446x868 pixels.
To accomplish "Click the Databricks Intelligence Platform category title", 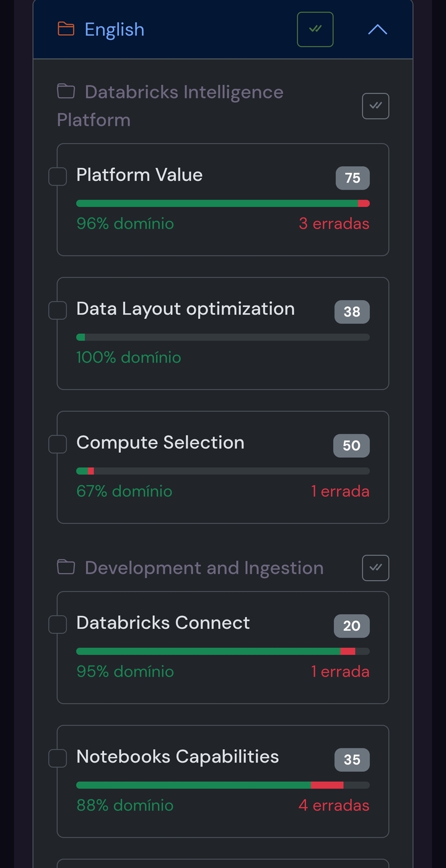I will point(183,93).
